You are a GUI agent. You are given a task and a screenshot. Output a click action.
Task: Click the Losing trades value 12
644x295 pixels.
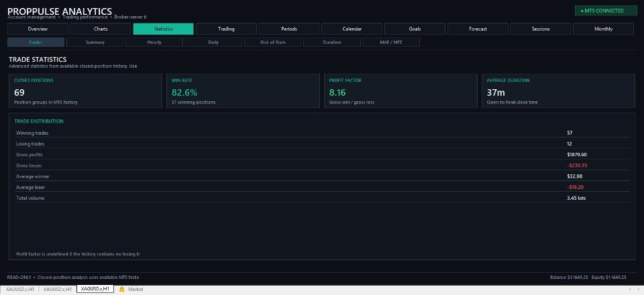pyautogui.click(x=570, y=144)
